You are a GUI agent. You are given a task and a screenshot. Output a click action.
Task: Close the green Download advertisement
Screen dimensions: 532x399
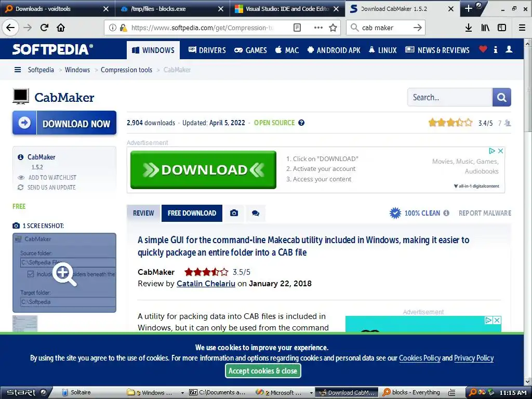(x=500, y=151)
